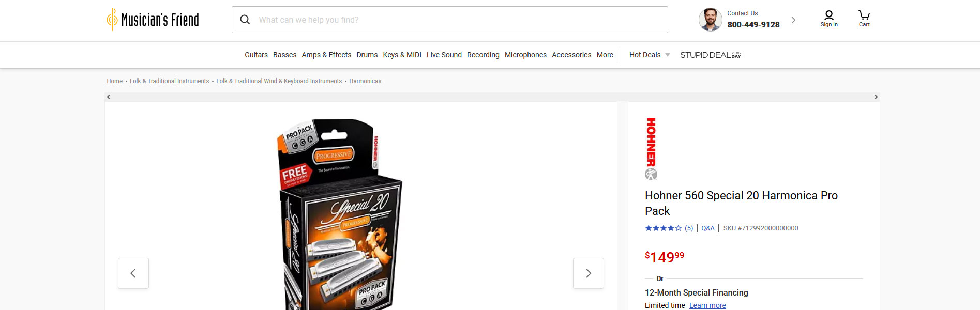Focus the search input field
This screenshot has width=980, height=310.
coord(460,20)
